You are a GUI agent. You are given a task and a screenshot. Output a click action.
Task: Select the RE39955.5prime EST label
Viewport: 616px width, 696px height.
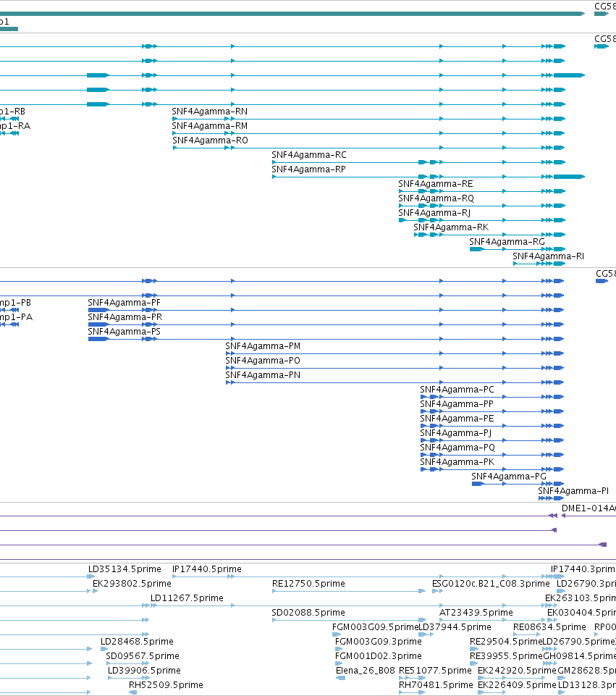[506, 656]
